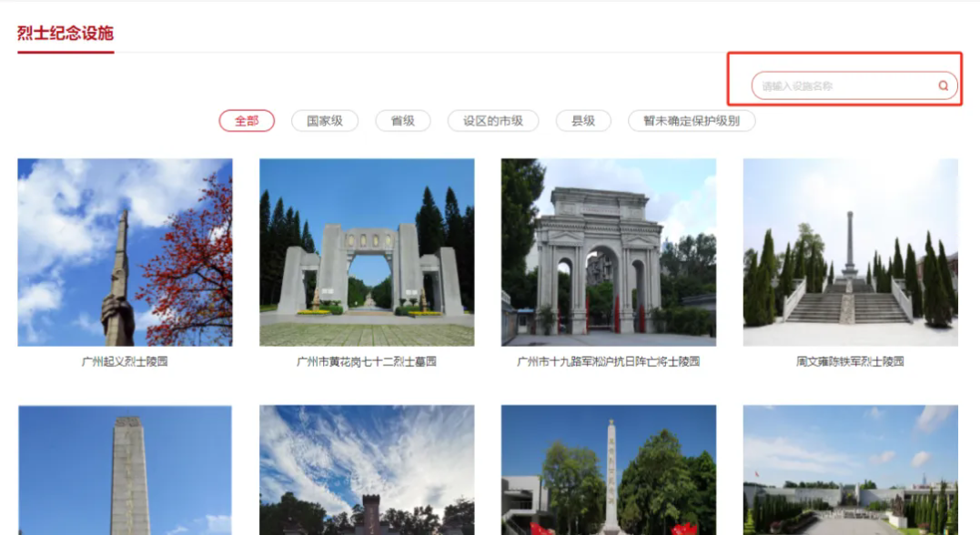
Task: Click the bottom-right memorial hall photo
Action: pos(851,469)
